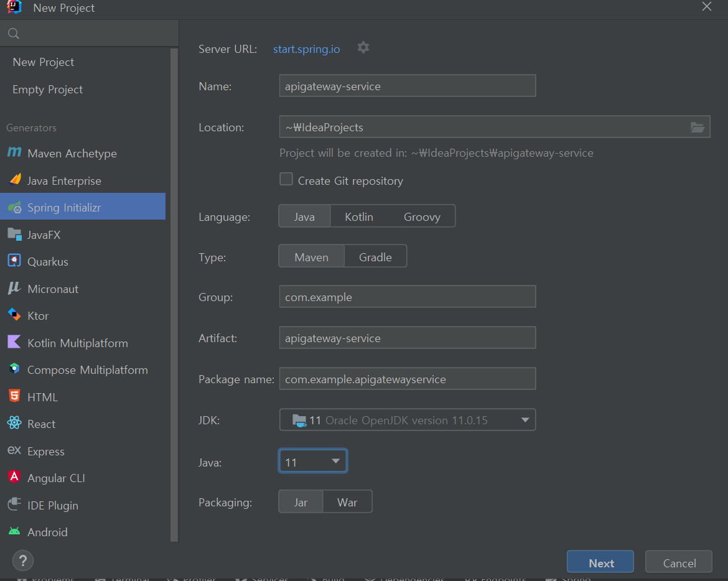Click the Micronaut mu icon
728x581 pixels.
(x=14, y=288)
